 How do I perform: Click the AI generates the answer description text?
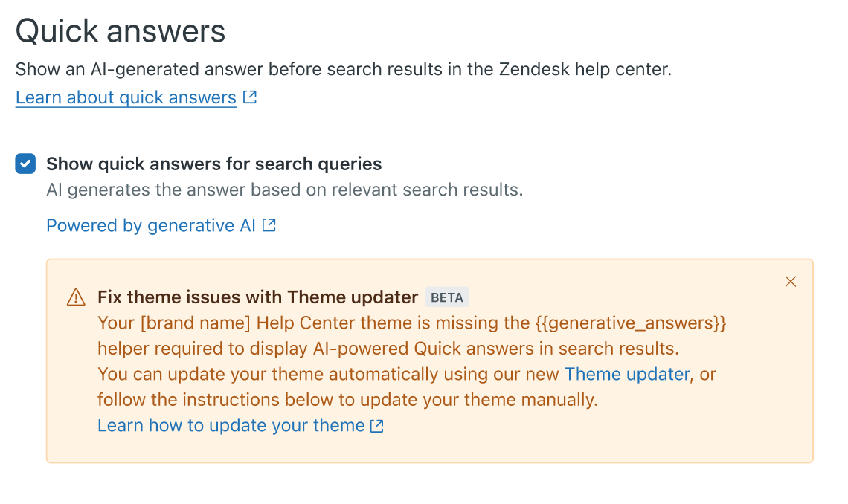click(284, 190)
